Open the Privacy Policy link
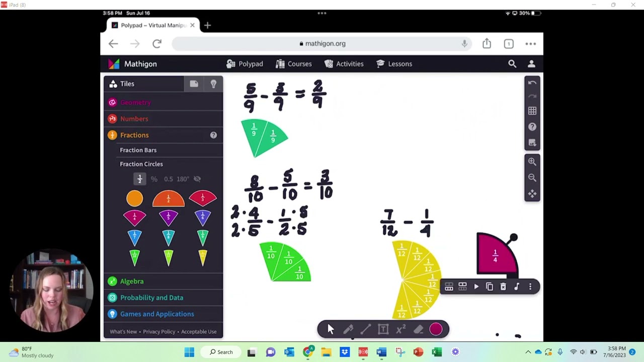644x362 pixels. [x=159, y=332]
